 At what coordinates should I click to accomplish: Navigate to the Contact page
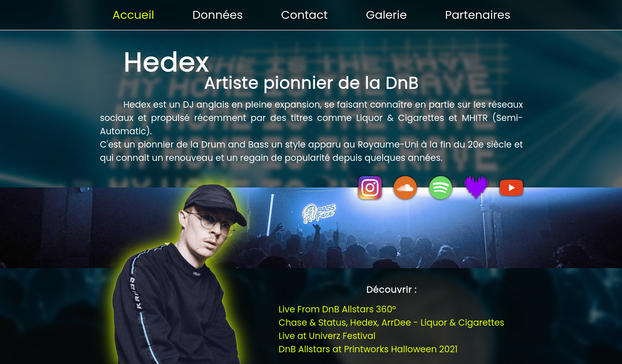[x=304, y=15]
